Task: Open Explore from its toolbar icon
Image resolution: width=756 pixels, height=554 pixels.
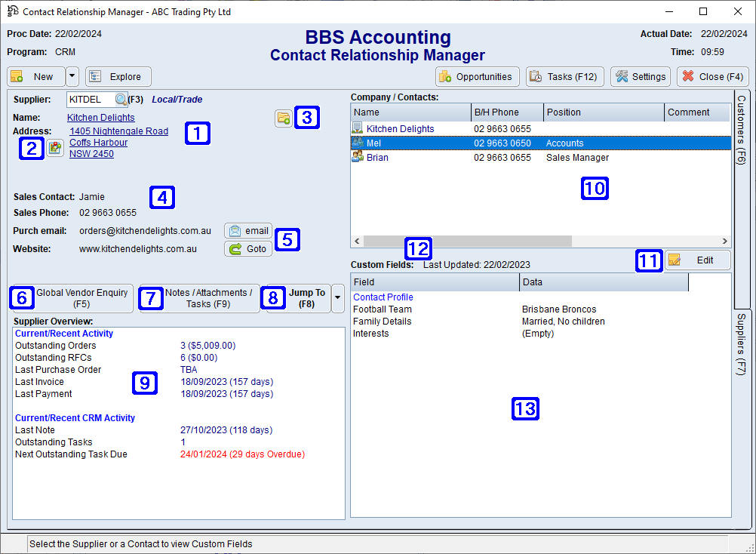Action: pos(95,76)
